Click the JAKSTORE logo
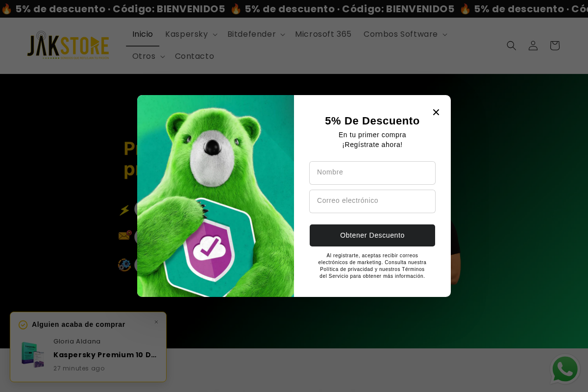Viewport: 588px width, 392px height. click(68, 45)
